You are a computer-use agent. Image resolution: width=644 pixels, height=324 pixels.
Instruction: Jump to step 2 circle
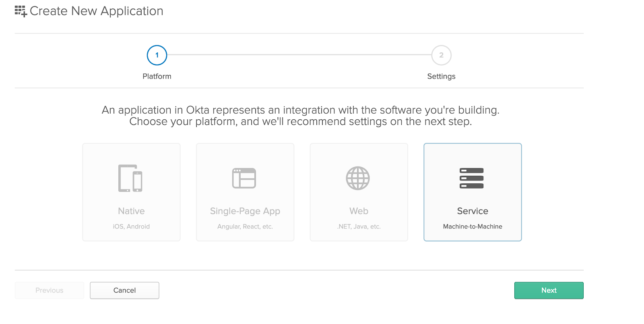pos(441,55)
